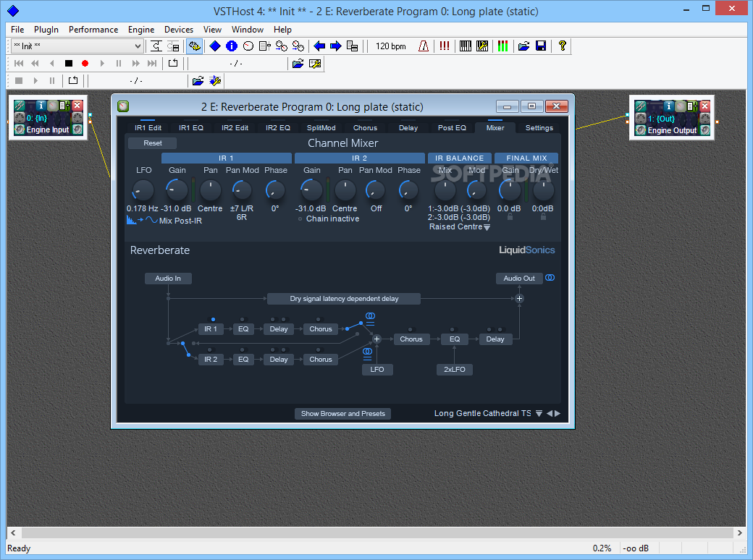This screenshot has width=753, height=560.
Task: Click the main toolbar open folder icon
Action: tap(523, 46)
